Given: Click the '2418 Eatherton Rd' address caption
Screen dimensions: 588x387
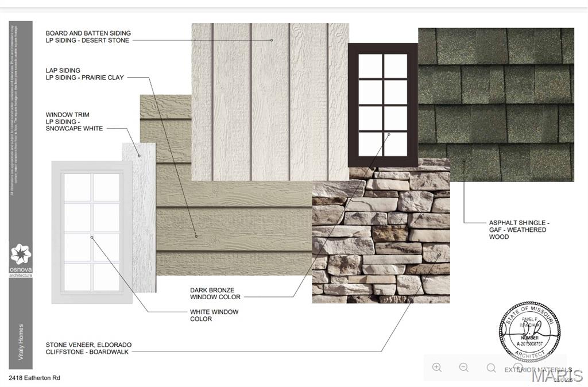Looking at the screenshot, I should pos(34,378).
